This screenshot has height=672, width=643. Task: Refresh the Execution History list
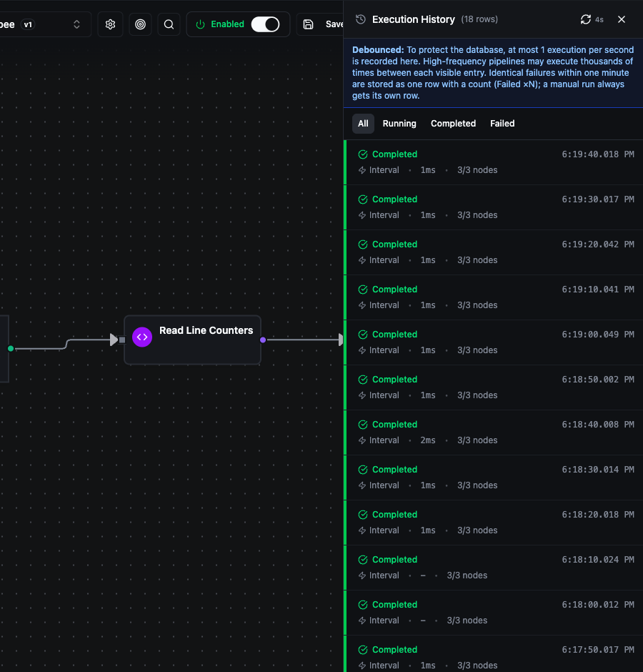point(586,19)
